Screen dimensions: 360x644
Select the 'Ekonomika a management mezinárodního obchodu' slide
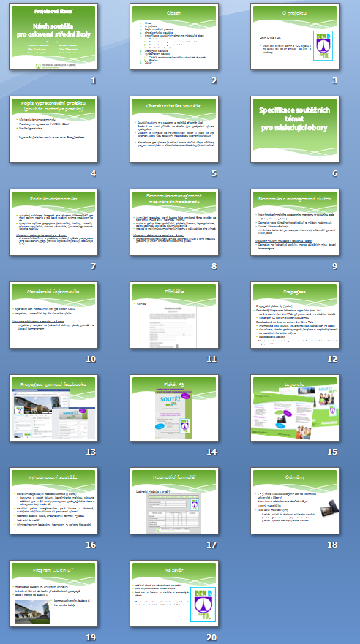(174, 222)
